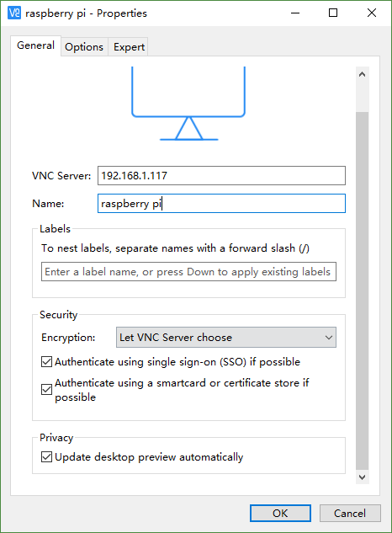Click the scrollbar down arrow
This screenshot has width=392, height=533.
pyautogui.click(x=362, y=477)
